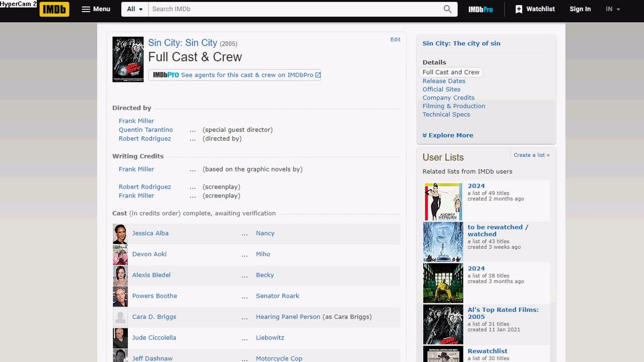
Task: Open the Sin City: Sin City title link
Action: point(183,43)
